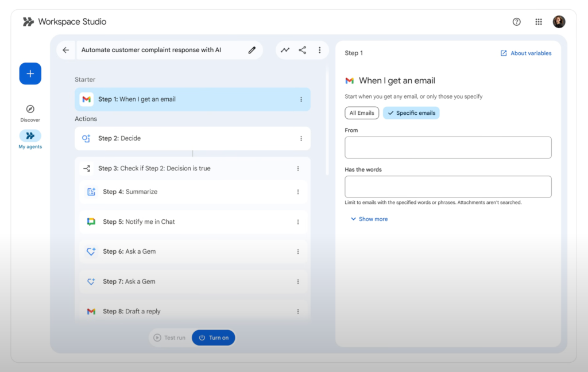This screenshot has width=588, height=372.
Task: Edit the agent title with the pencil icon
Action: pos(252,50)
